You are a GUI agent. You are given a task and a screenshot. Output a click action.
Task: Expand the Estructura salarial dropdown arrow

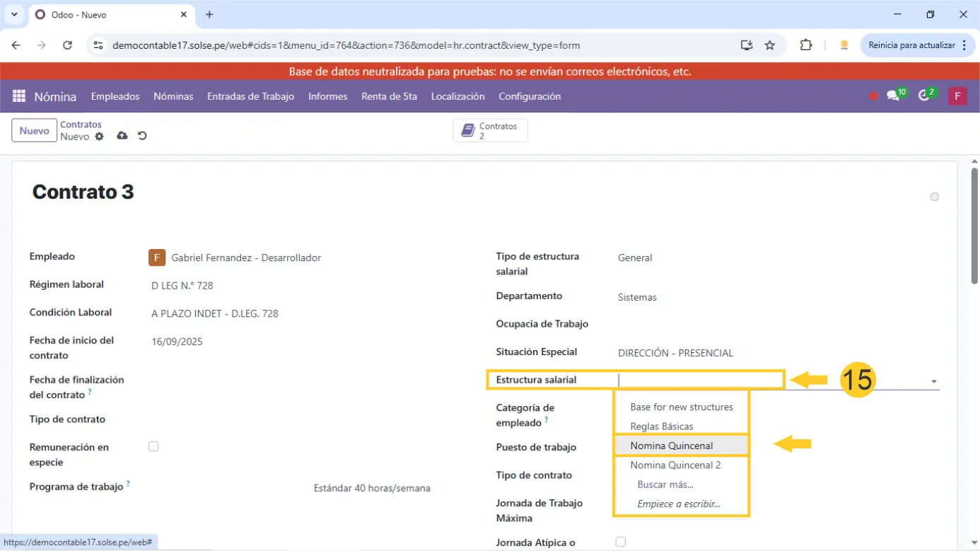(x=933, y=381)
